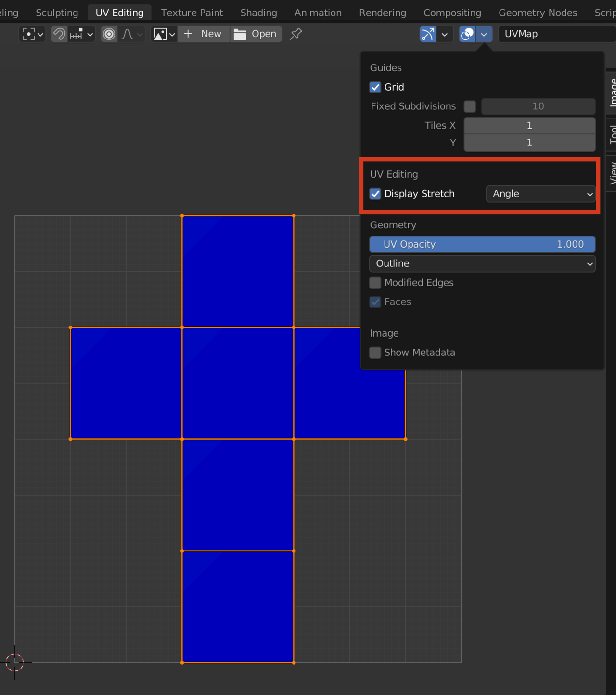Open the Geometry Nodes workspace tab
Screen dimensions: 616x695
tap(538, 13)
